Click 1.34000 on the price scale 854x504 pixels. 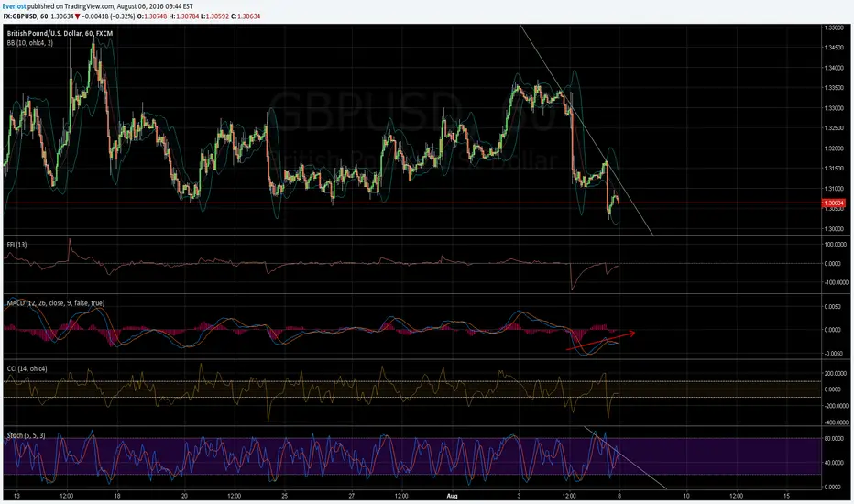click(835, 68)
